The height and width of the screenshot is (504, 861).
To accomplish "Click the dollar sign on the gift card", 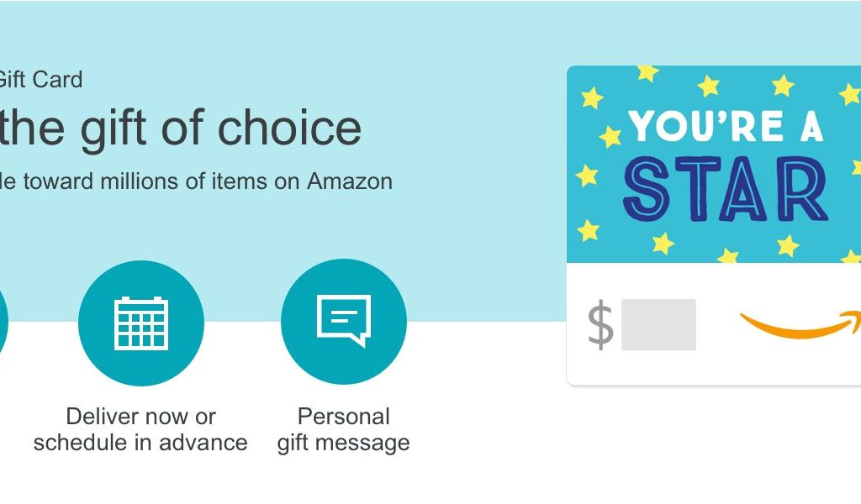I will click(x=600, y=325).
